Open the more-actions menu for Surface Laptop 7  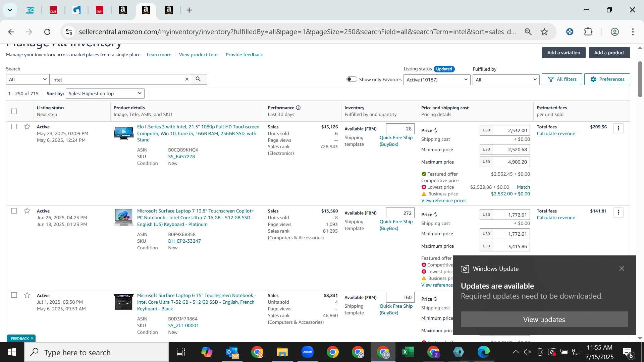[x=619, y=213]
